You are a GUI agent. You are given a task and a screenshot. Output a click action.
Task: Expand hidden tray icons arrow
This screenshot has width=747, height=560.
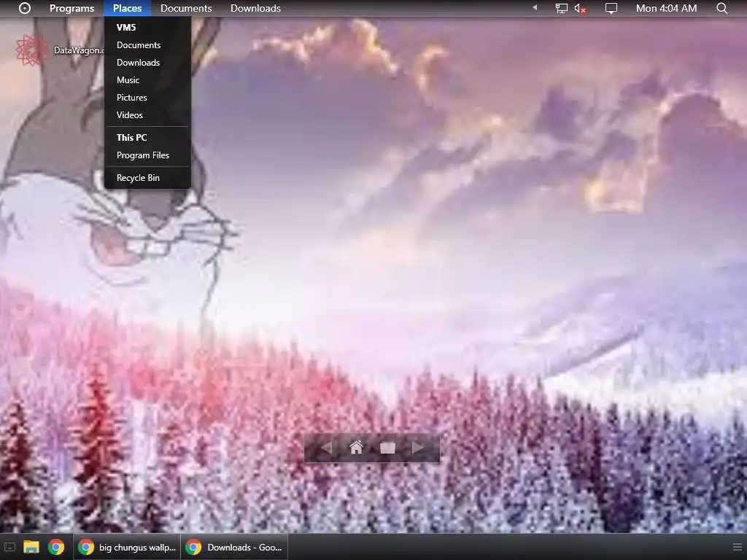pyautogui.click(x=535, y=7)
